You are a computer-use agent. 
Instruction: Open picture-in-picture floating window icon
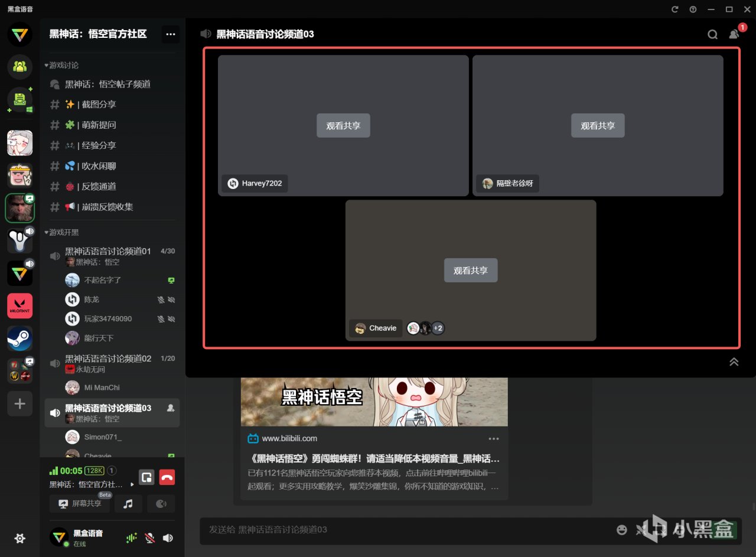[x=146, y=477]
